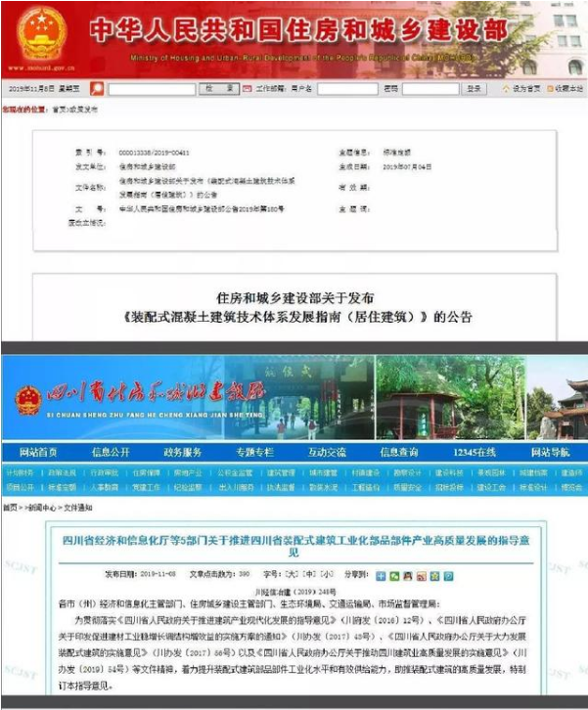Set font size to 大
The height and width of the screenshot is (710, 588).
point(293,574)
